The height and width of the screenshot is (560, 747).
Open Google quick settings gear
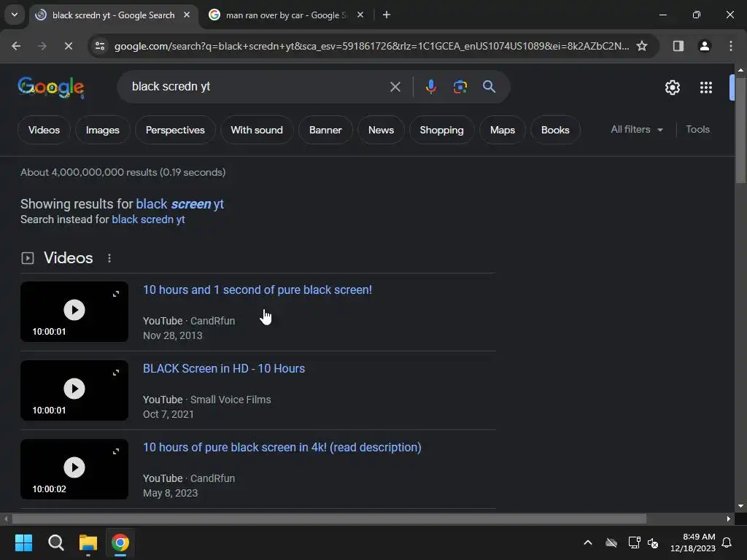pos(672,87)
